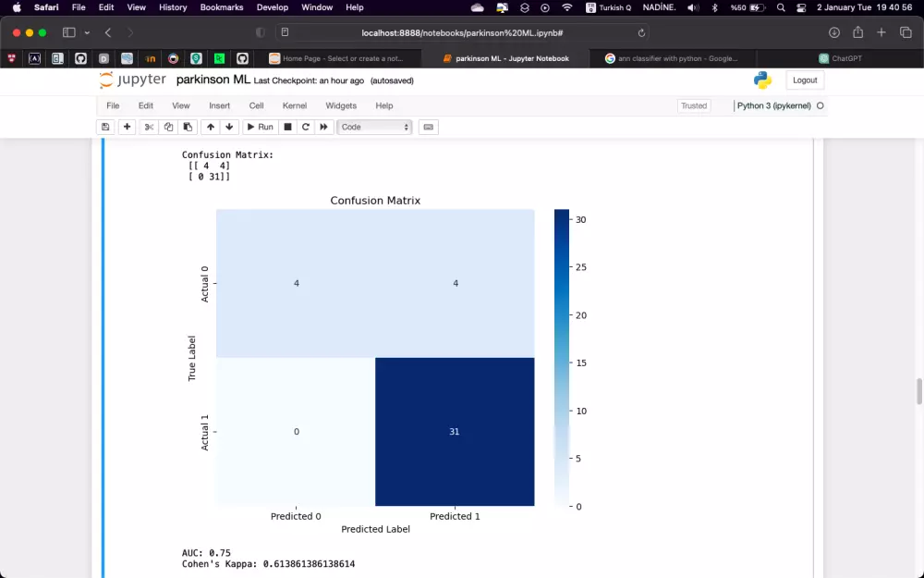Image resolution: width=924 pixels, height=578 pixels.
Task: Paste cells below in Jupyter toolbar
Action: pos(188,127)
